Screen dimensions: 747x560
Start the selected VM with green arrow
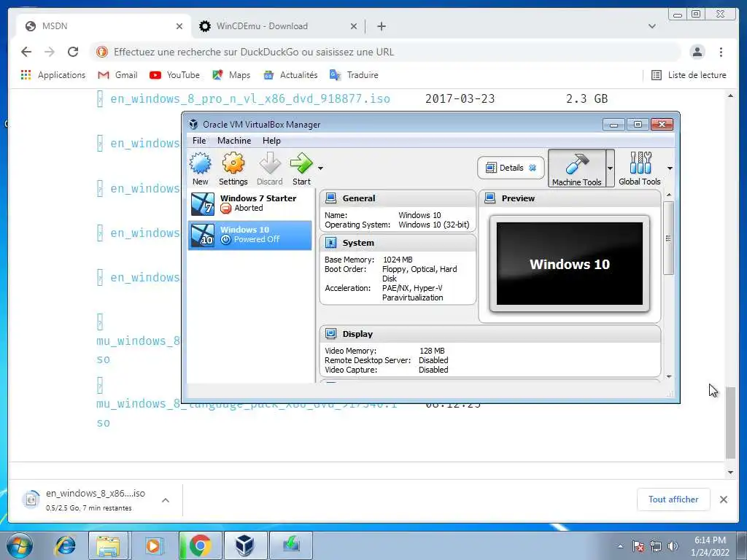pyautogui.click(x=301, y=168)
